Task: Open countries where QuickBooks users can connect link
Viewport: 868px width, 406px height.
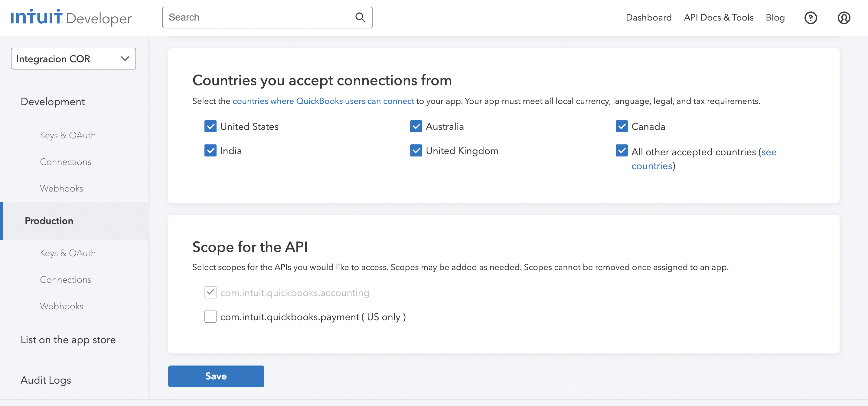Action: [x=323, y=101]
